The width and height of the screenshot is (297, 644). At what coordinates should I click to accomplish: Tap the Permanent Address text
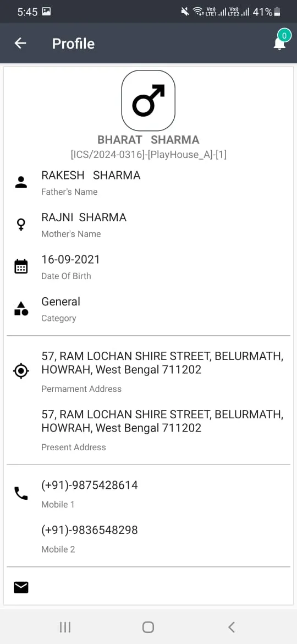(162, 363)
